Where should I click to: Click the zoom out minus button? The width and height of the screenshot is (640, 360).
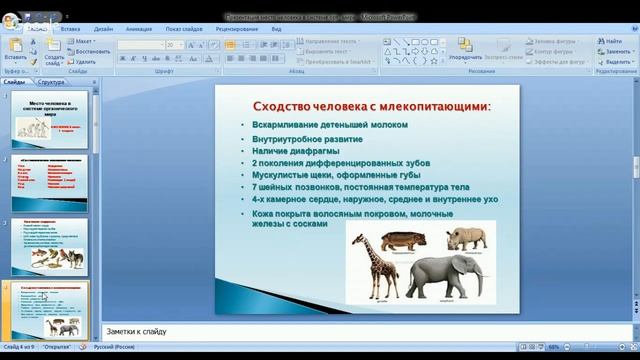click(567, 347)
